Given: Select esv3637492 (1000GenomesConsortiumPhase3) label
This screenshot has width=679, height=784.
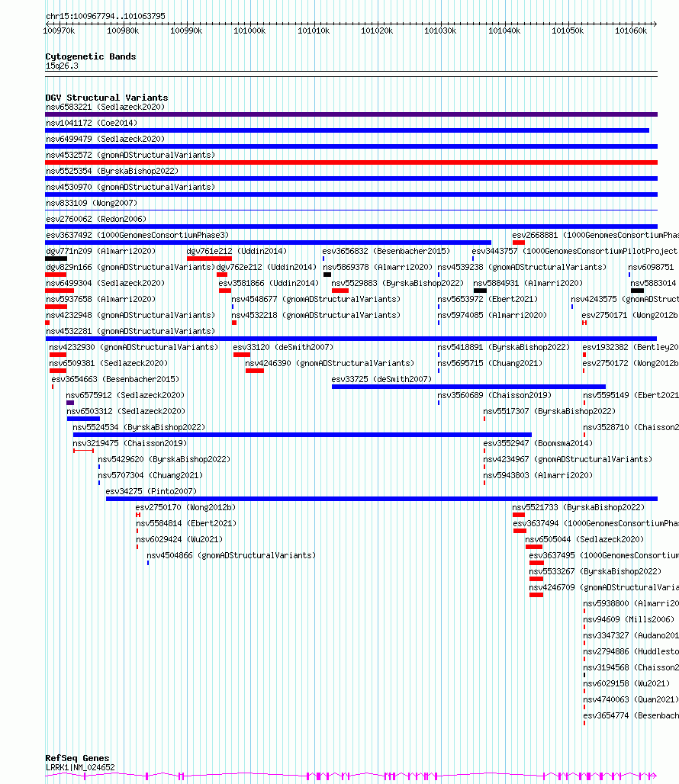Looking at the screenshot, I should (x=137, y=235).
